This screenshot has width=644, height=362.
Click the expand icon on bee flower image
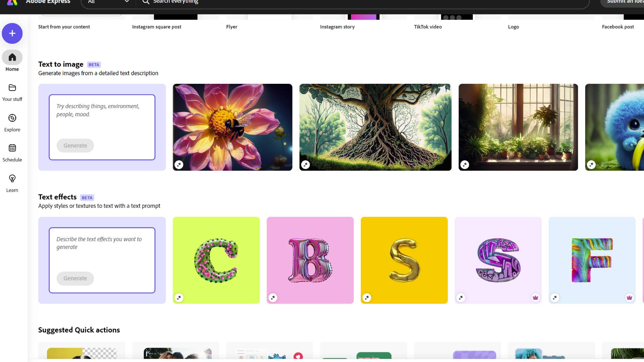[x=179, y=165]
